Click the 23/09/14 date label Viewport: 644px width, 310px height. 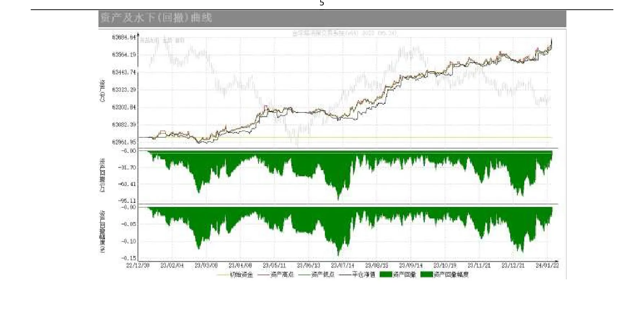[411, 265]
